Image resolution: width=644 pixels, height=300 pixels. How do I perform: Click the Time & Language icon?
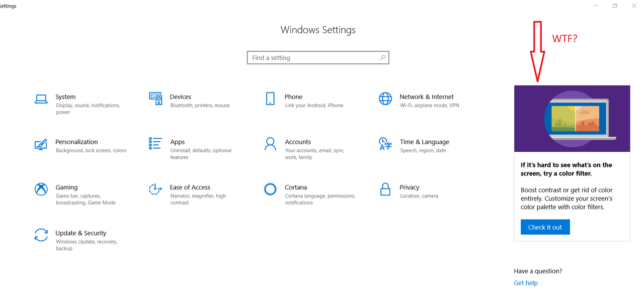[x=385, y=144]
